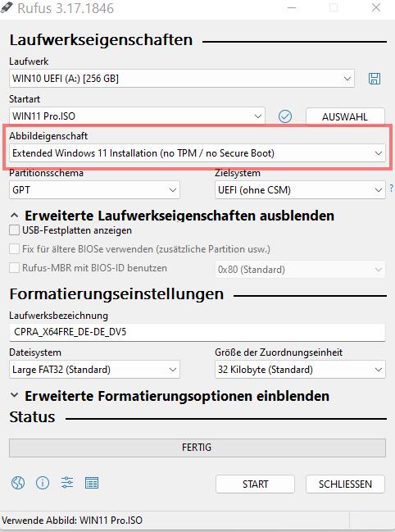The width and height of the screenshot is (395, 532).
Task: Toggle Rufus-MBR mit BIOS-ID benutzen checkbox
Action: tap(14, 268)
